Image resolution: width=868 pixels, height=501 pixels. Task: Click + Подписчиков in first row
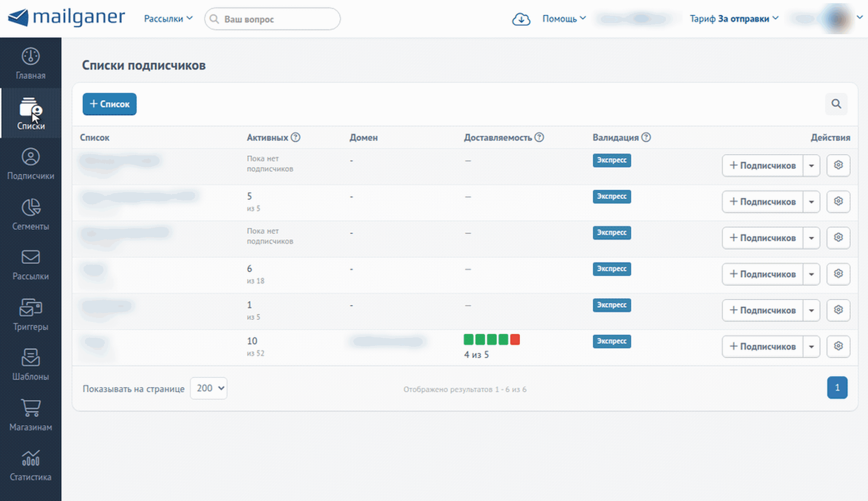(x=762, y=165)
